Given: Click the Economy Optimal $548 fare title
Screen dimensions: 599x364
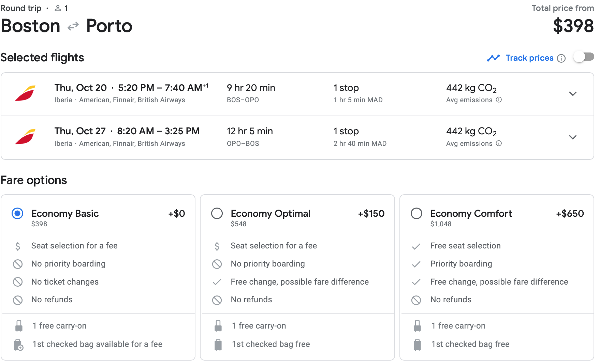Looking at the screenshot, I should tap(271, 214).
